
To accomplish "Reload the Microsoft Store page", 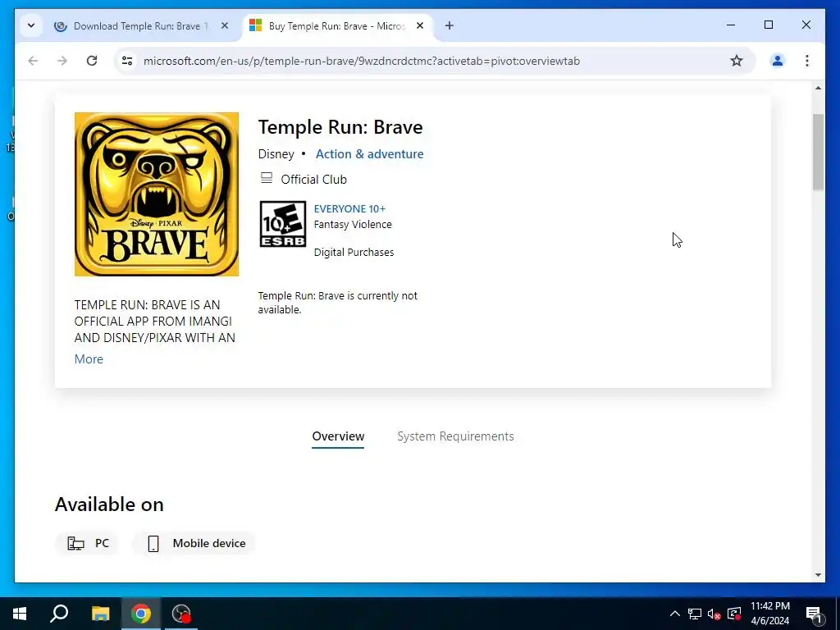I will [92, 61].
